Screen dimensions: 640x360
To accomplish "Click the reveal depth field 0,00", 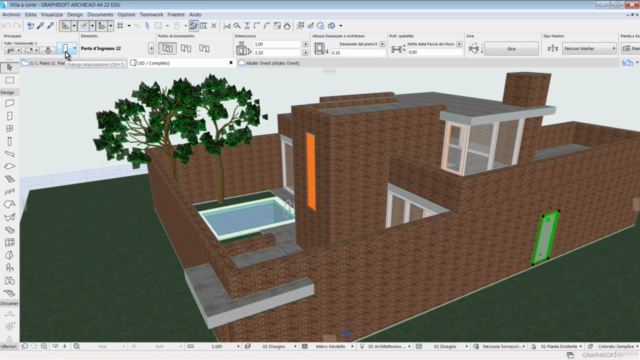I will [x=434, y=52].
